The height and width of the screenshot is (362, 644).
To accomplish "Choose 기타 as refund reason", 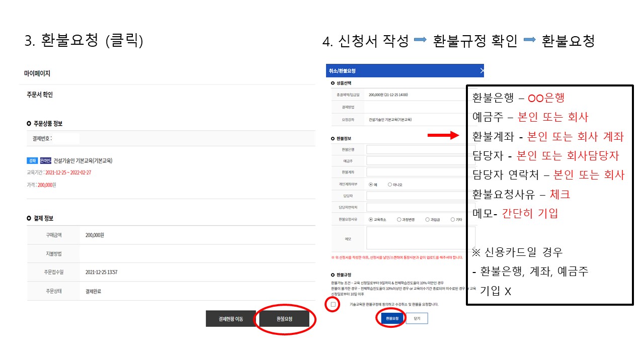I will pos(453,219).
